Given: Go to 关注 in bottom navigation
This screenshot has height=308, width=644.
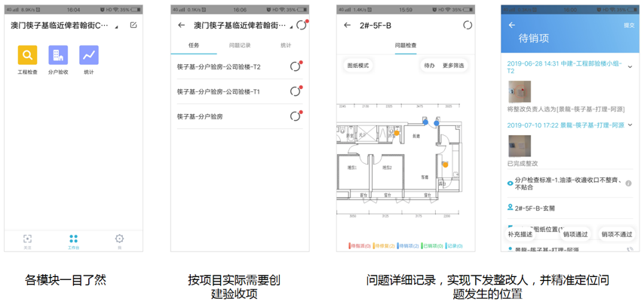Looking at the screenshot, I should tap(27, 239).
